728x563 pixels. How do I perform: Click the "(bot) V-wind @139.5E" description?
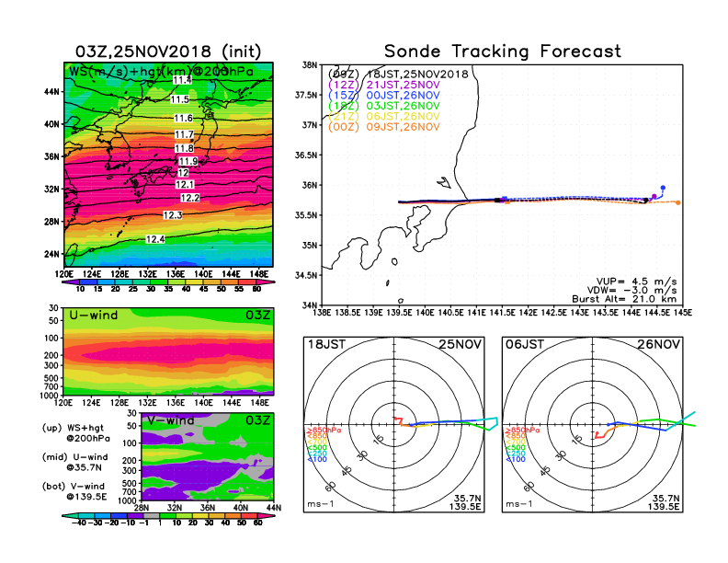pos(74,491)
